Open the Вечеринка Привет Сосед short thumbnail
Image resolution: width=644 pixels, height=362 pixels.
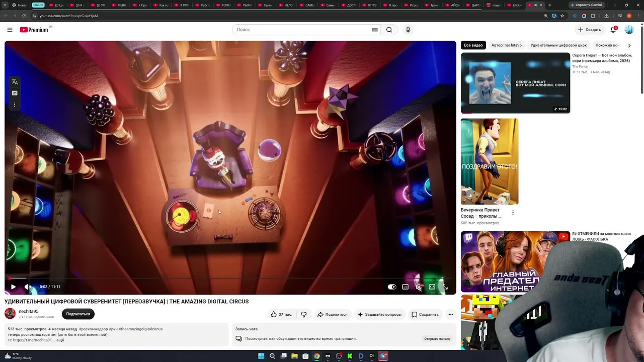click(490, 161)
